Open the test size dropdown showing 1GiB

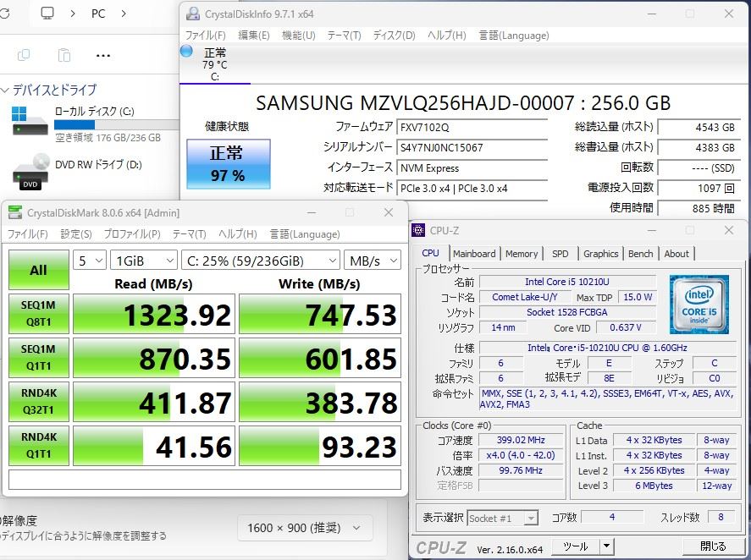coord(144,261)
